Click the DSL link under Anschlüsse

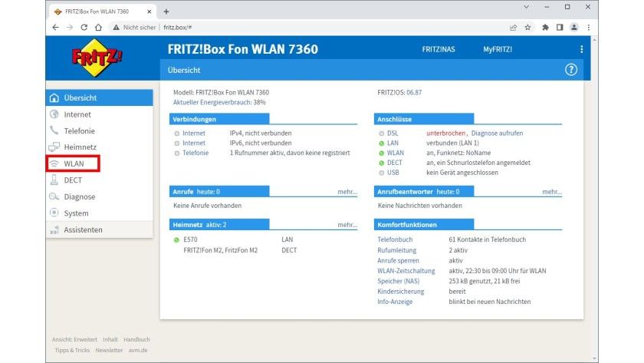[393, 134]
